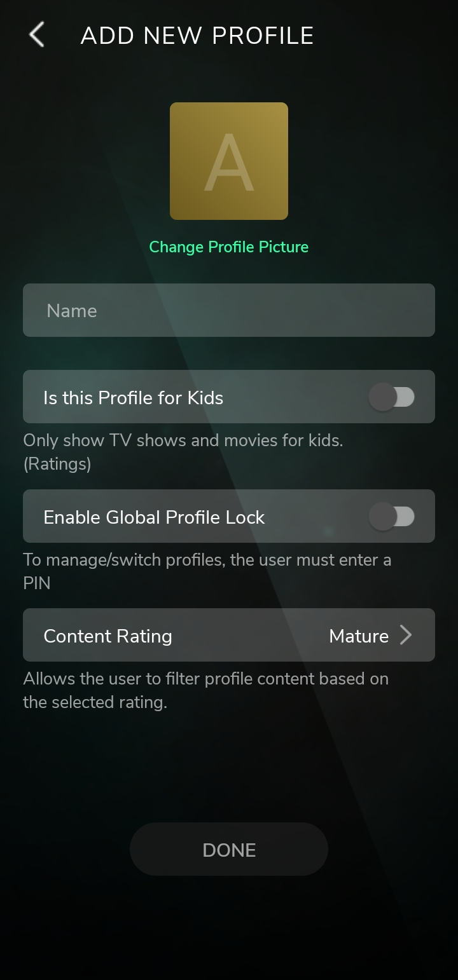Viewport: 458px width, 980px height.
Task: Confirm the profile with the DONE button
Action: point(229,850)
